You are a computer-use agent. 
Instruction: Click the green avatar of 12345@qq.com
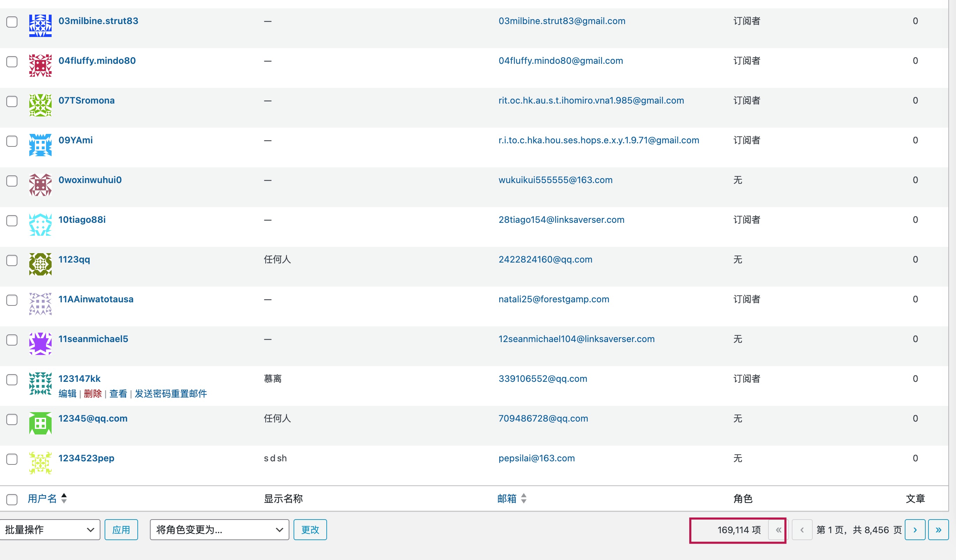[x=40, y=423]
